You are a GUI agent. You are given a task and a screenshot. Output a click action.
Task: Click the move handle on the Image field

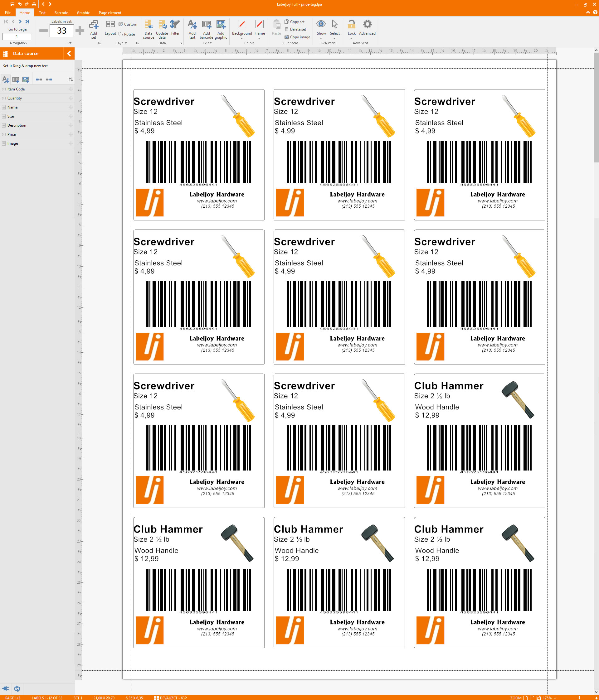point(71,143)
